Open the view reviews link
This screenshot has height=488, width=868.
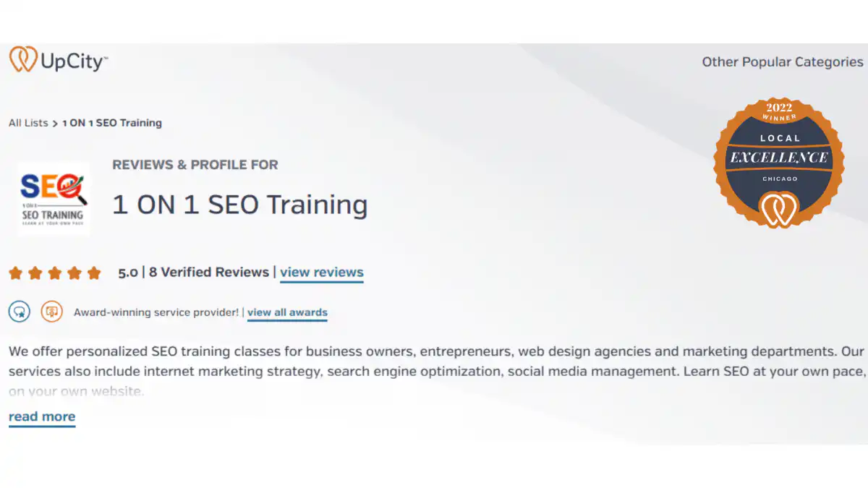[321, 273]
